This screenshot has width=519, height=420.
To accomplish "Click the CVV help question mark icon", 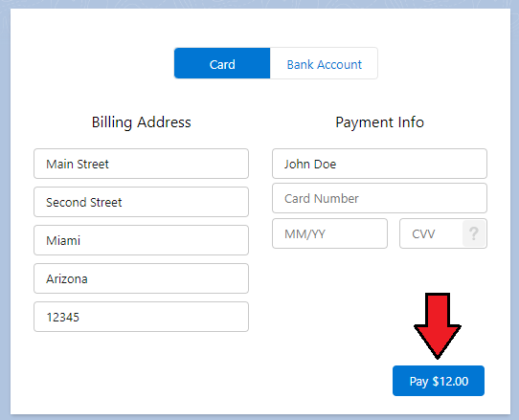I will coord(474,233).
